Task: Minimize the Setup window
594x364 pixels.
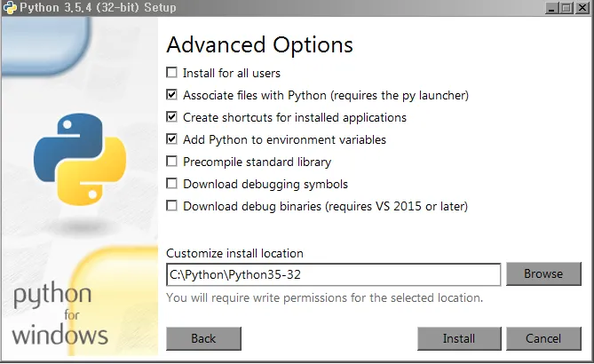Action: pos(551,8)
